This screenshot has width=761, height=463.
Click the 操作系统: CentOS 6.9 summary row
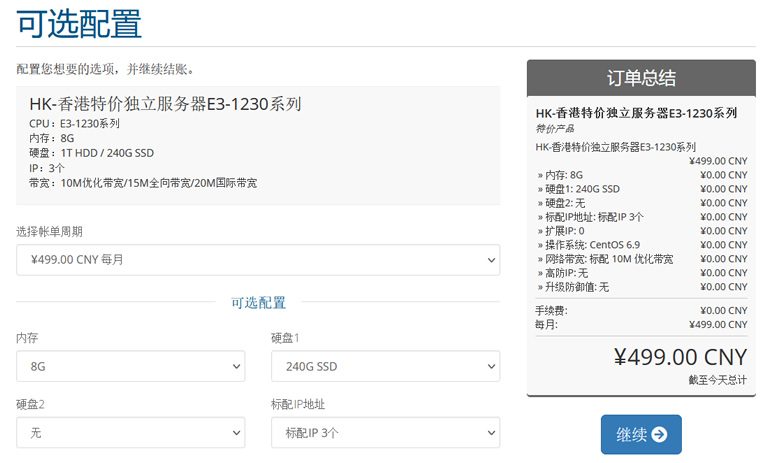click(641, 245)
